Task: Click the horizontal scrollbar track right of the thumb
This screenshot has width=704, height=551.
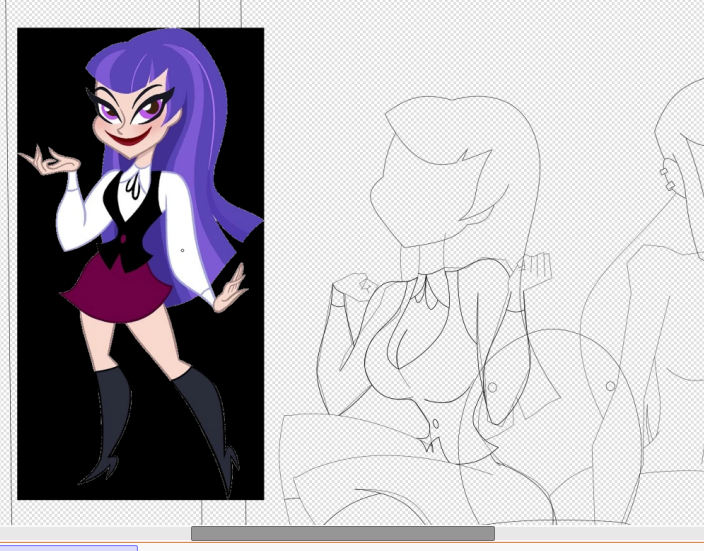Action: point(599,533)
